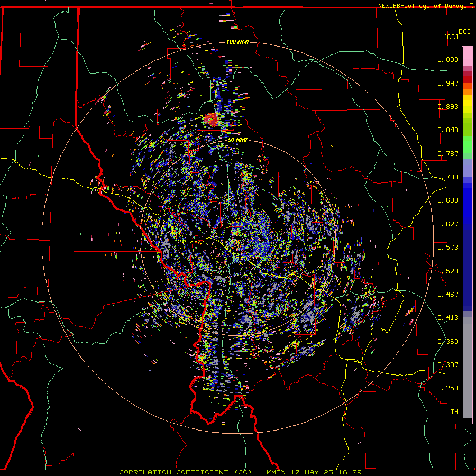Click the 100 NMI range ring label
Screen dimensions: 476x476
pos(237,42)
